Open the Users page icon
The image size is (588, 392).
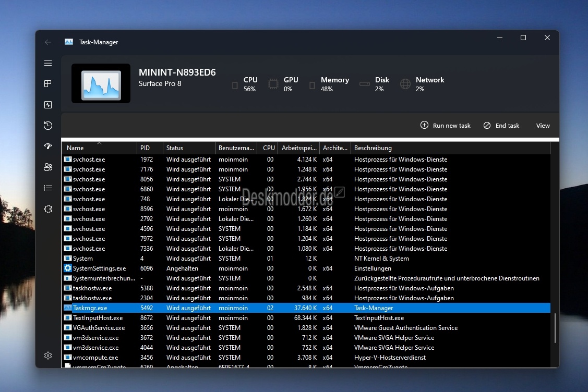click(x=48, y=167)
